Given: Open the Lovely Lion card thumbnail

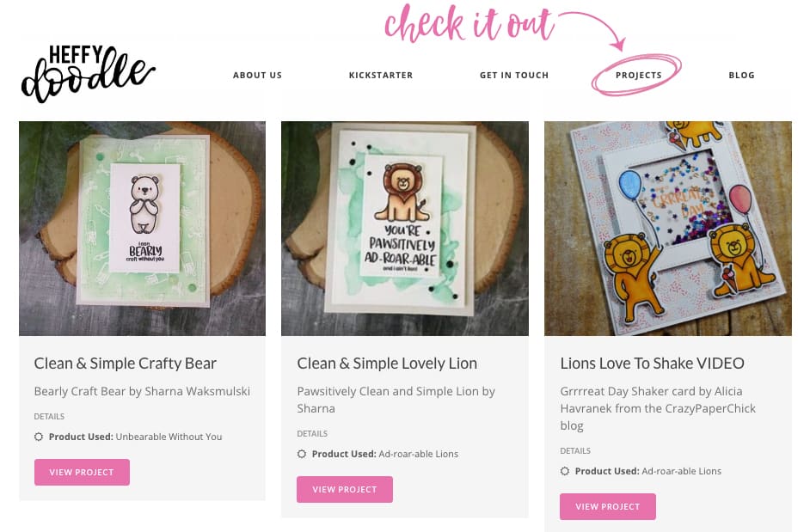Looking at the screenshot, I should point(404,229).
